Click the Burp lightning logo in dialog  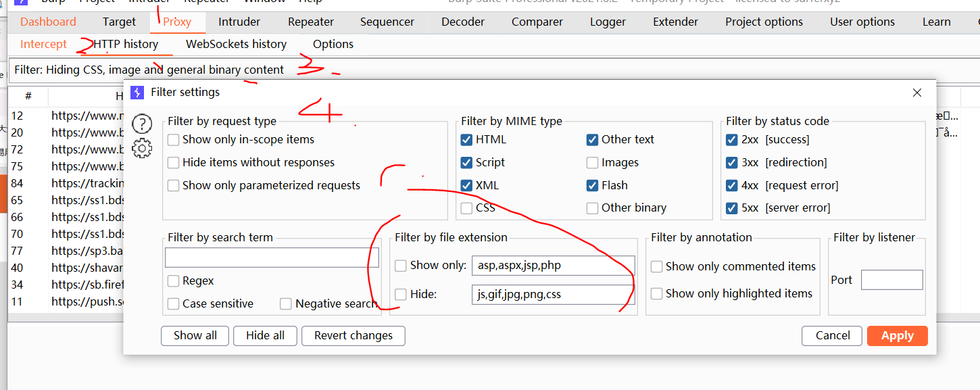point(137,93)
